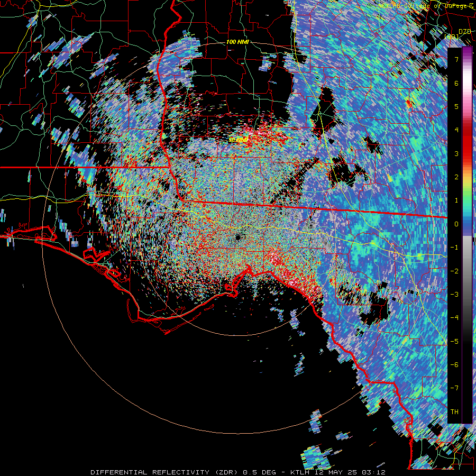Click the scale value "-3"
The height and width of the screenshot is (476, 476).
[454, 295]
